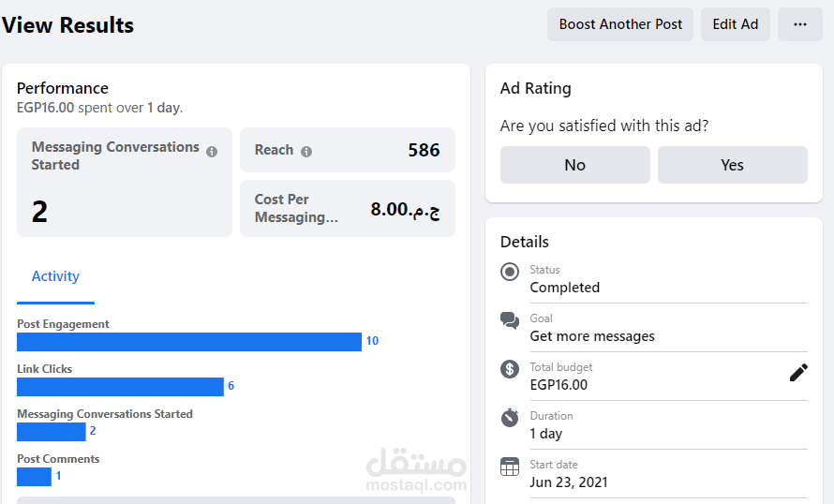
Task: Click the Messaging Conversations Started info icon
Action: [212, 151]
